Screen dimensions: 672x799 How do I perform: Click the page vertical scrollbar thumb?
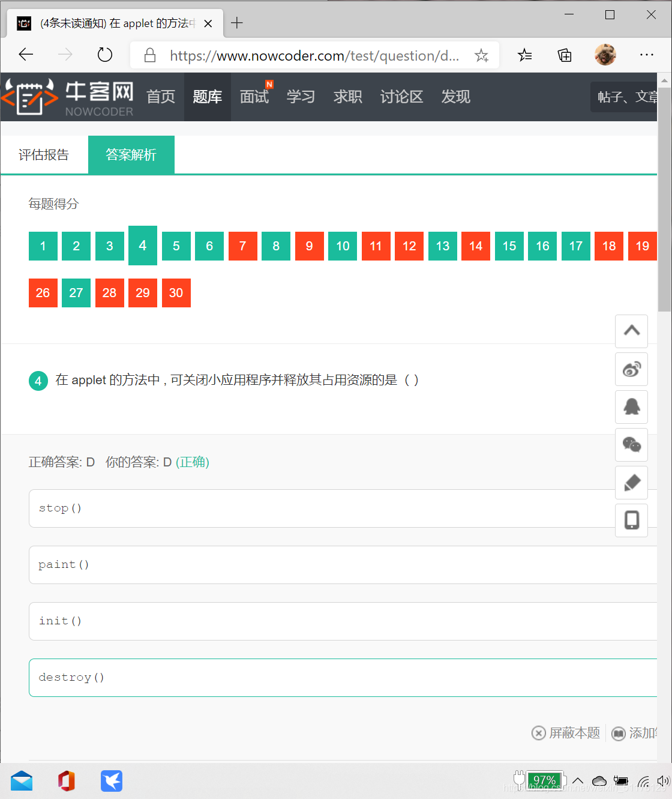click(664, 200)
